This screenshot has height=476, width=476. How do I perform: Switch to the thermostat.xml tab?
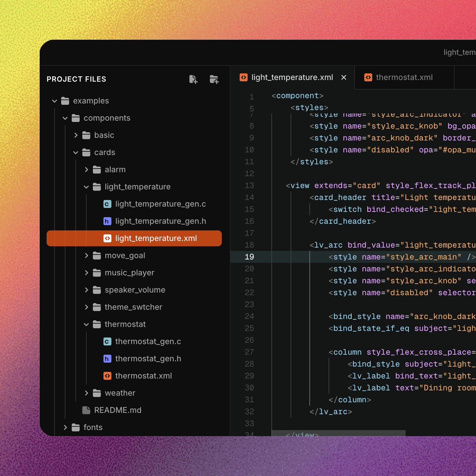click(x=404, y=77)
